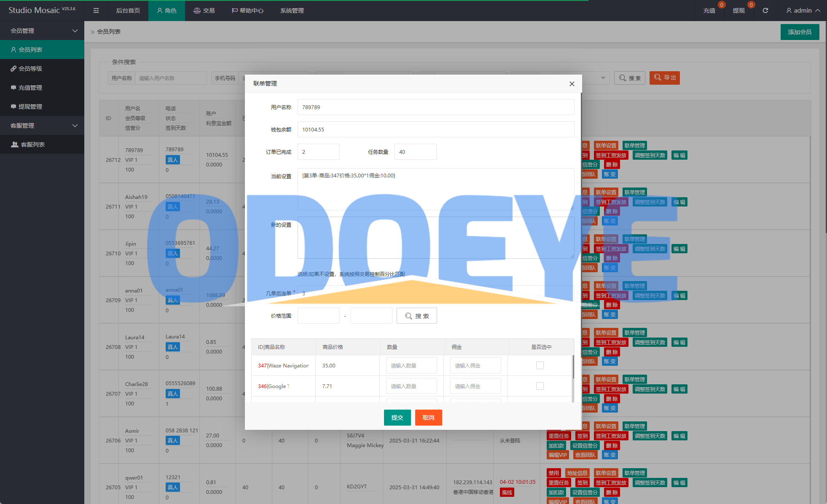The height and width of the screenshot is (504, 827).
Task: Close the 联单管理 dialog with X
Action: click(x=572, y=84)
